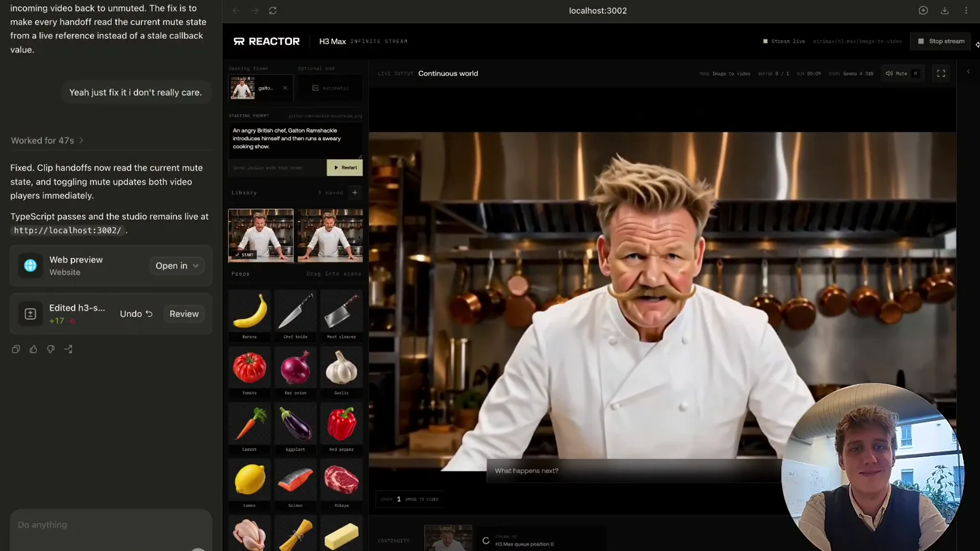Add a new item to Library

coord(355,193)
